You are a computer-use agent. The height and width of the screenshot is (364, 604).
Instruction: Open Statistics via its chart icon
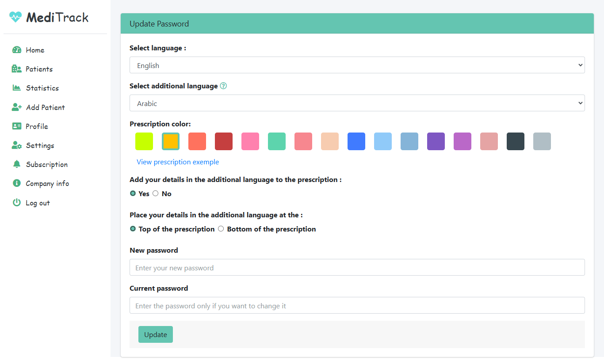coord(17,88)
